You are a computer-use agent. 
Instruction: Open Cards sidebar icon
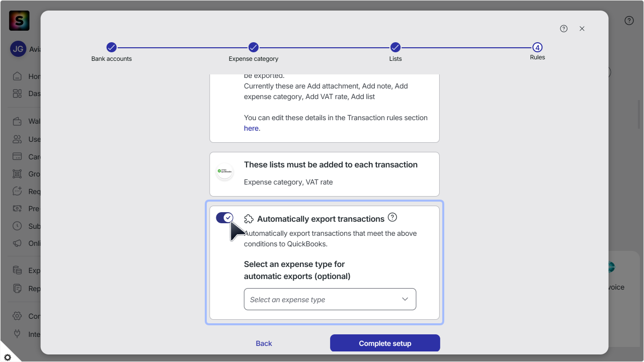pyautogui.click(x=18, y=156)
